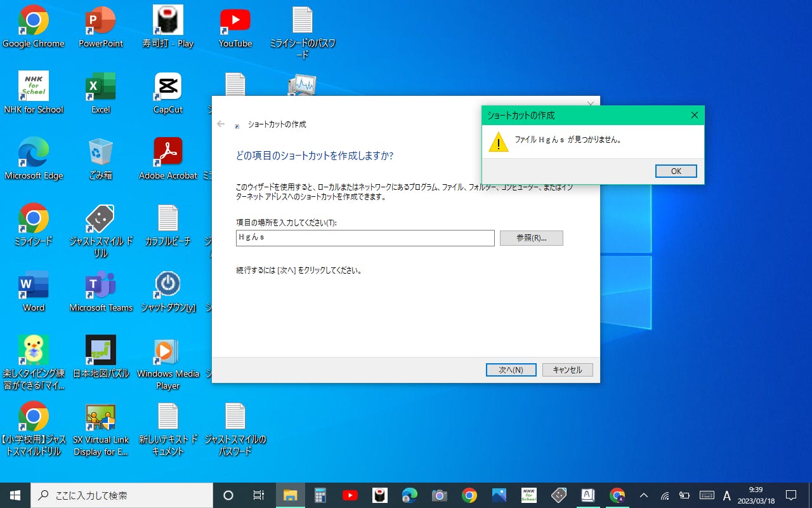The width and height of the screenshot is (812, 508).
Task: Open File Explorer from the taskbar
Action: coord(290,495)
